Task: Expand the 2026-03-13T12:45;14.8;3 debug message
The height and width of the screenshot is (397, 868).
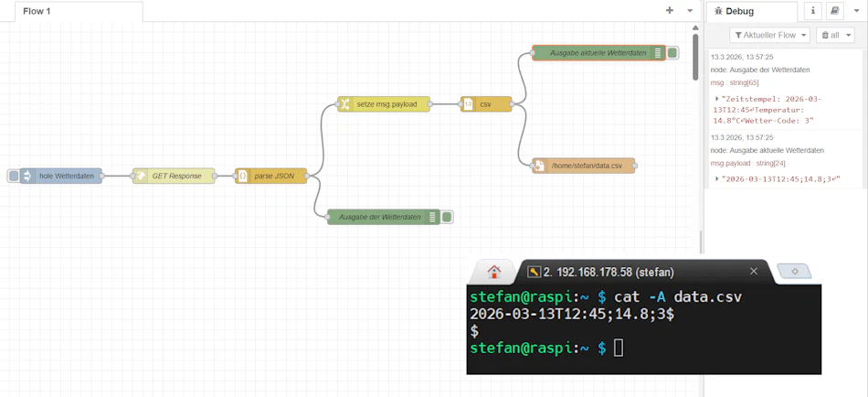Action: click(717, 179)
